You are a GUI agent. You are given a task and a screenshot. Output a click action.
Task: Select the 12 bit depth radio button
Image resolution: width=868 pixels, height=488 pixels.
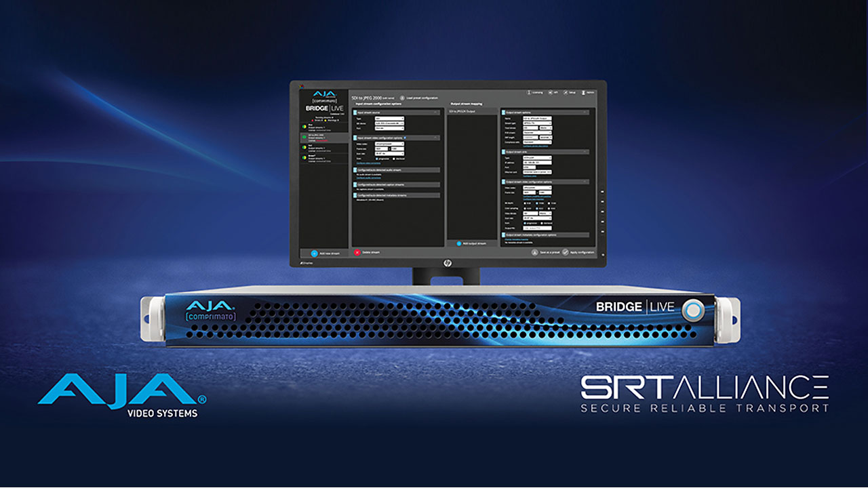coord(549,203)
